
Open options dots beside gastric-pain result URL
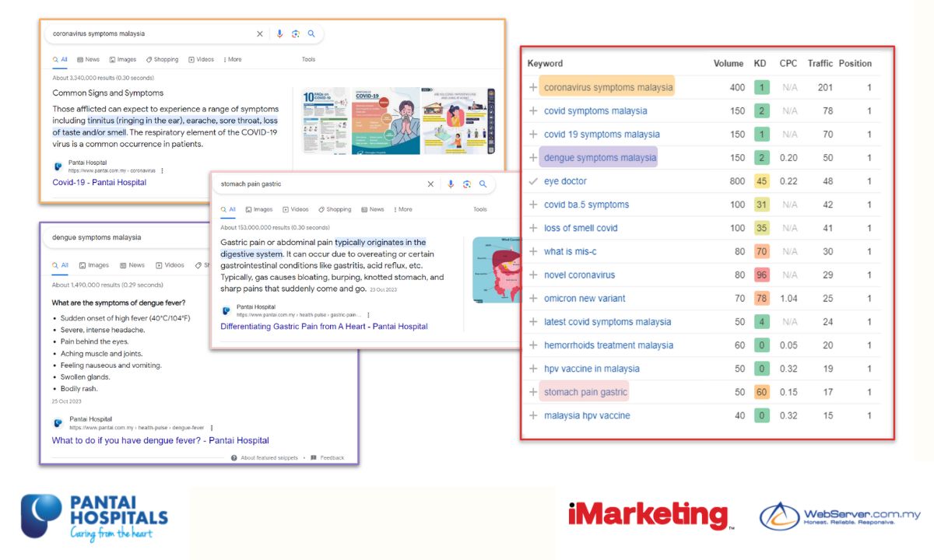(x=368, y=315)
